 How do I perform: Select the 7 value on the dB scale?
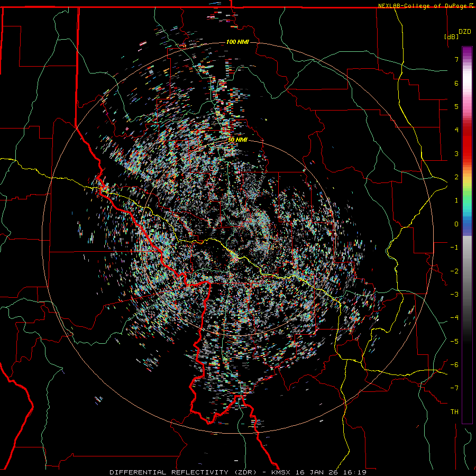[x=456, y=59]
